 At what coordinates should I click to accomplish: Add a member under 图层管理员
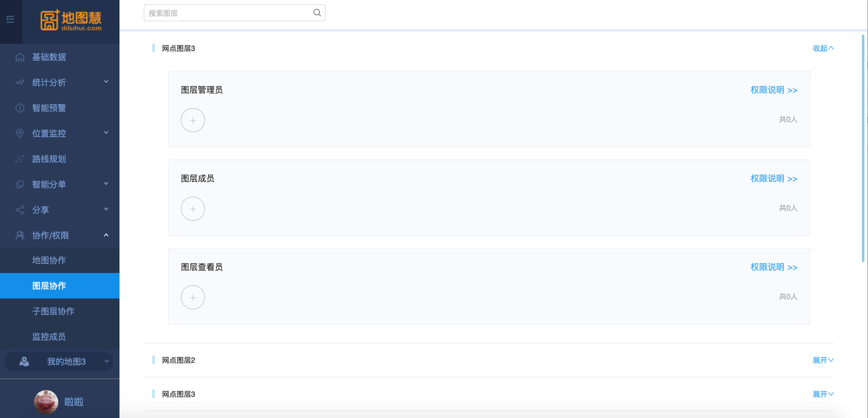click(193, 120)
